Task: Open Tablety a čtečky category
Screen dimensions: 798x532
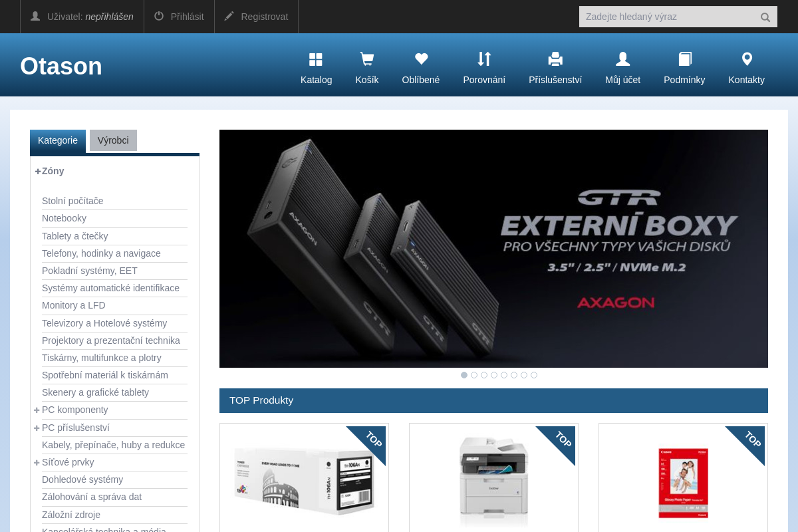Action: [74, 236]
